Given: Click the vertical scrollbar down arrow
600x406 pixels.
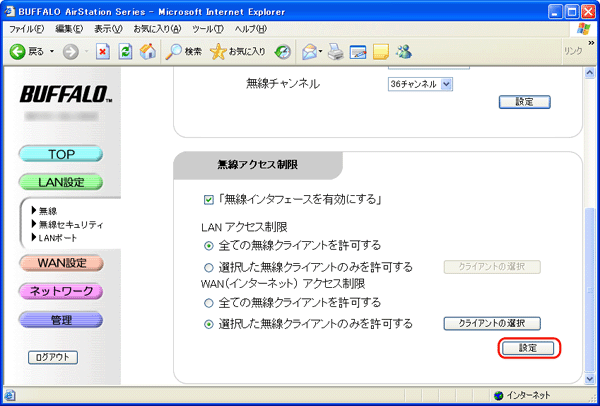Looking at the screenshot, I should [x=591, y=375].
